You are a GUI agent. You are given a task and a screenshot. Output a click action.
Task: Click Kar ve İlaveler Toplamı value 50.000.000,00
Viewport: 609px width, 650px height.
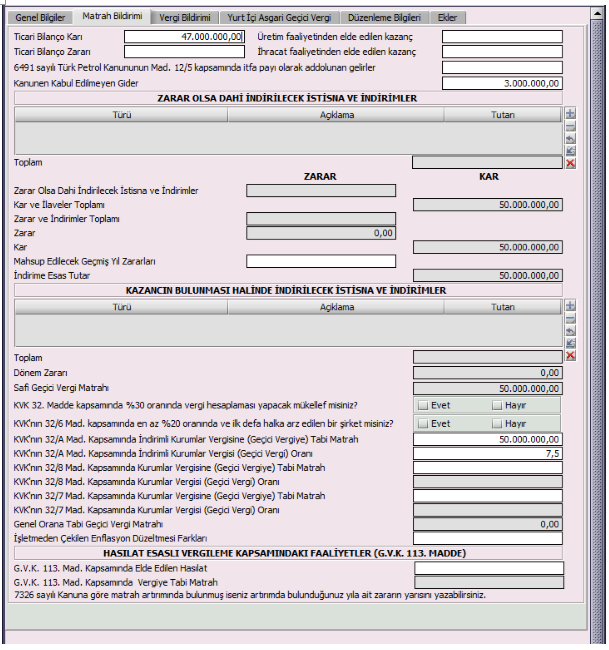pyautogui.click(x=488, y=205)
